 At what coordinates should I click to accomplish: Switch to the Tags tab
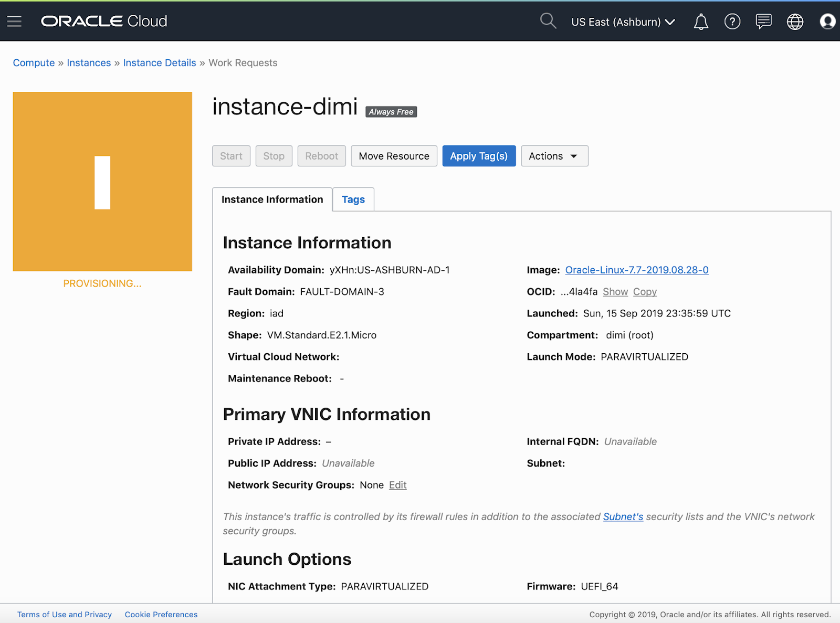click(x=353, y=199)
